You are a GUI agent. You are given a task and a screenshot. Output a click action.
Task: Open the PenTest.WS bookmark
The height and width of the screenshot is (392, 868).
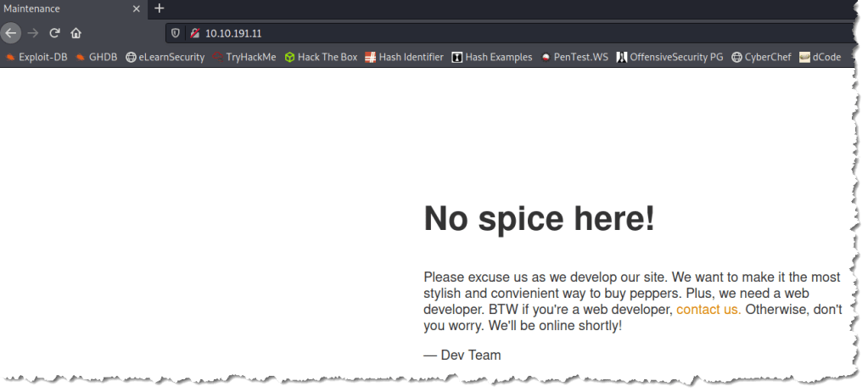click(x=574, y=58)
